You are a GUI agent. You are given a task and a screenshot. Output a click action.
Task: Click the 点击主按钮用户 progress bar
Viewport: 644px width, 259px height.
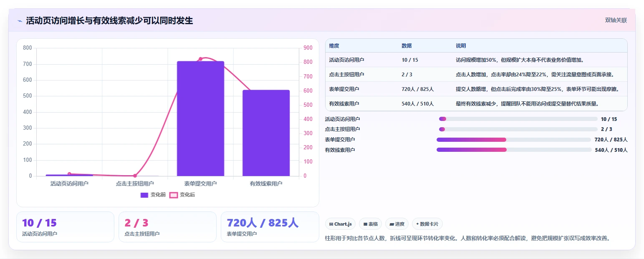518,129
